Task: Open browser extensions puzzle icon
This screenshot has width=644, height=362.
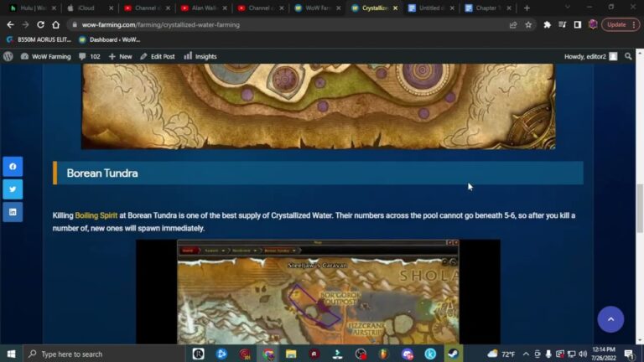Action: pos(547,24)
